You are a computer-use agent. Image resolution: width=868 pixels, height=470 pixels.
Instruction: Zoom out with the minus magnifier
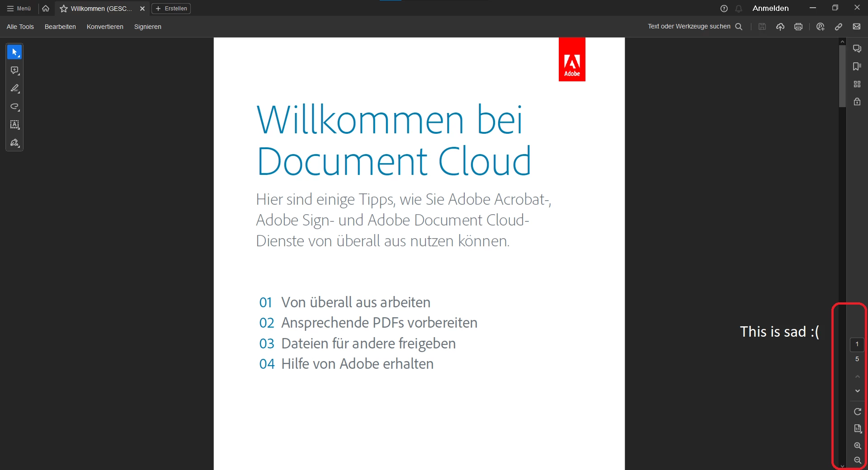(858, 460)
